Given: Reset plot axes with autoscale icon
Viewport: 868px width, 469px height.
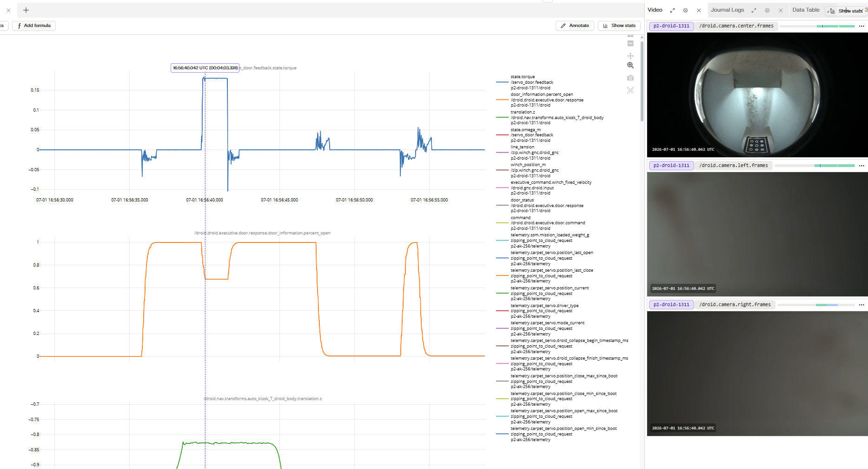Looking at the screenshot, I should tap(630, 90).
